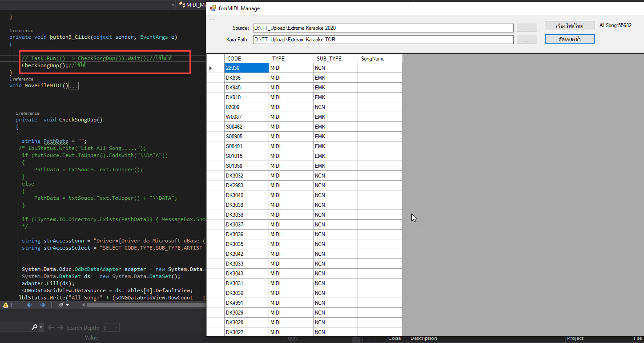Expand collapsed MoveFileMIDI method body
The image size is (644, 343).
74,86
